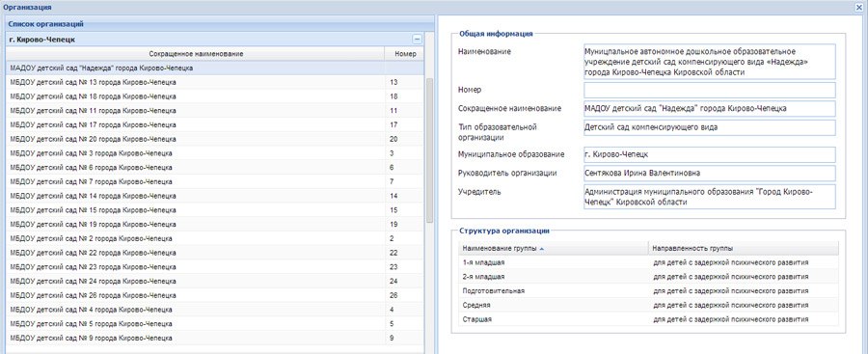Screen dimensions: 868x354
Task: Select МБДОУ детский сад № 14 row
Action: point(215,196)
